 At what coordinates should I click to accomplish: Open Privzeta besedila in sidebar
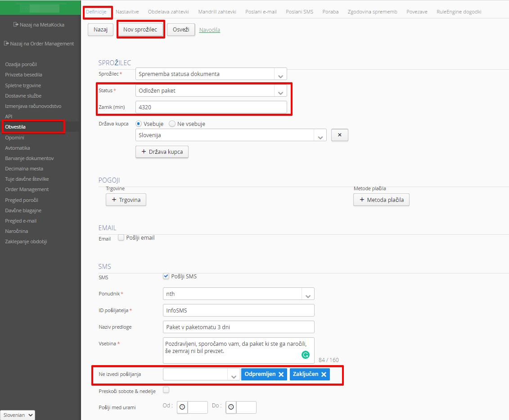point(23,75)
